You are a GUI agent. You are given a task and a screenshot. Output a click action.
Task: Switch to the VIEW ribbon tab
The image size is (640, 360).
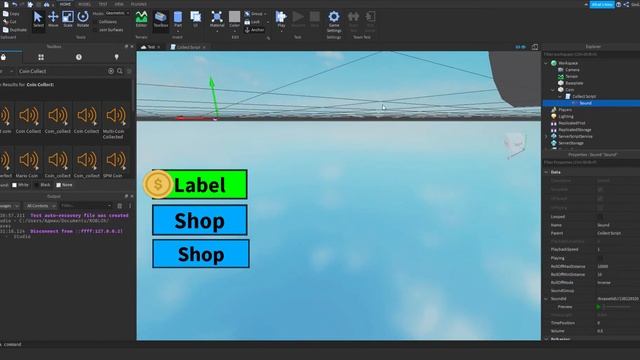119,4
